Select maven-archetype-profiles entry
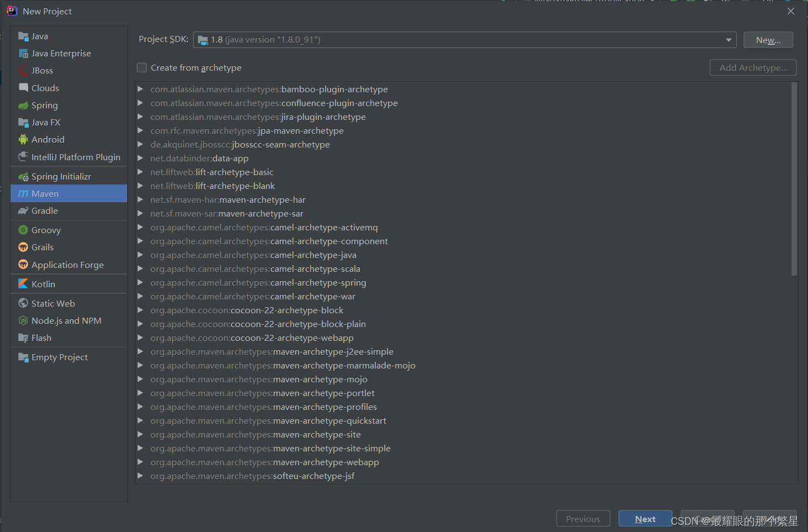808x532 pixels. point(264,407)
